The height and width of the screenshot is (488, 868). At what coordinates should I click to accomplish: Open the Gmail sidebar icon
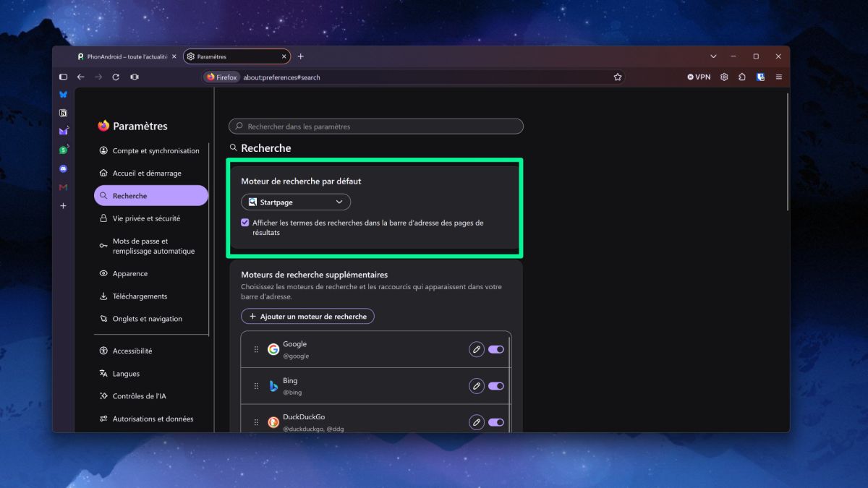point(63,187)
